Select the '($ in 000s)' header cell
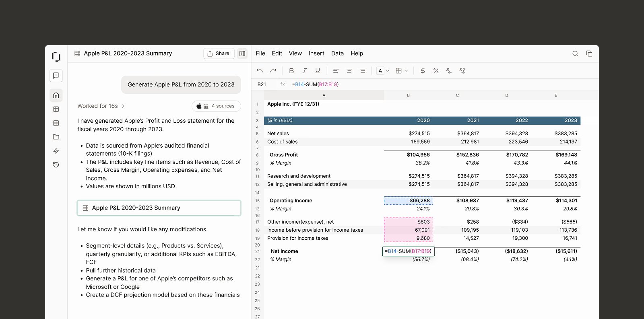 point(324,121)
